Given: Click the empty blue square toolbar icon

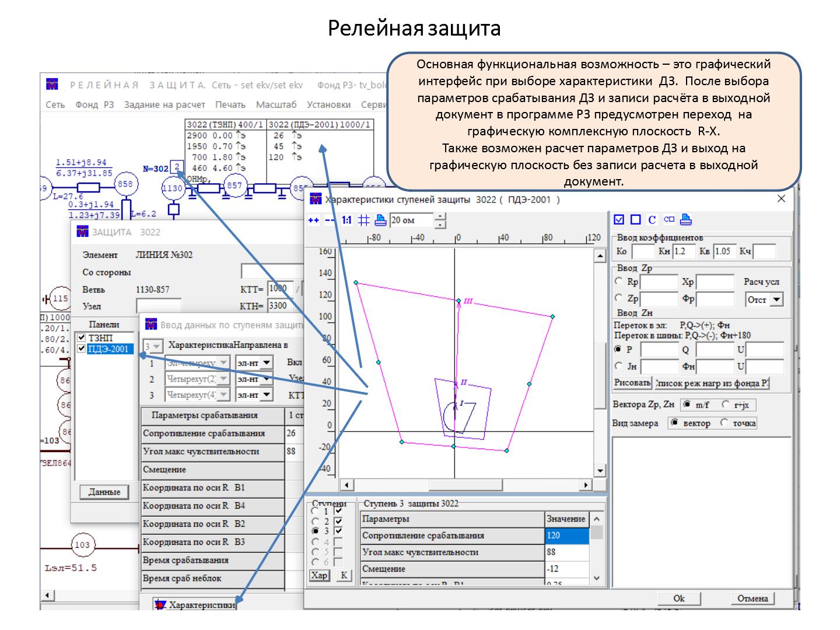Looking at the screenshot, I should point(636,220).
